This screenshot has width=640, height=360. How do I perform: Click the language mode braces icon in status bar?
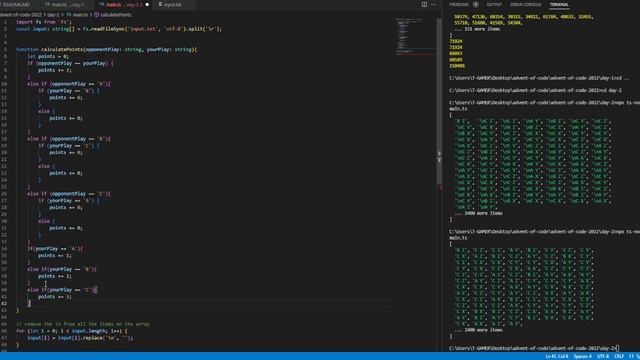tap(631, 356)
